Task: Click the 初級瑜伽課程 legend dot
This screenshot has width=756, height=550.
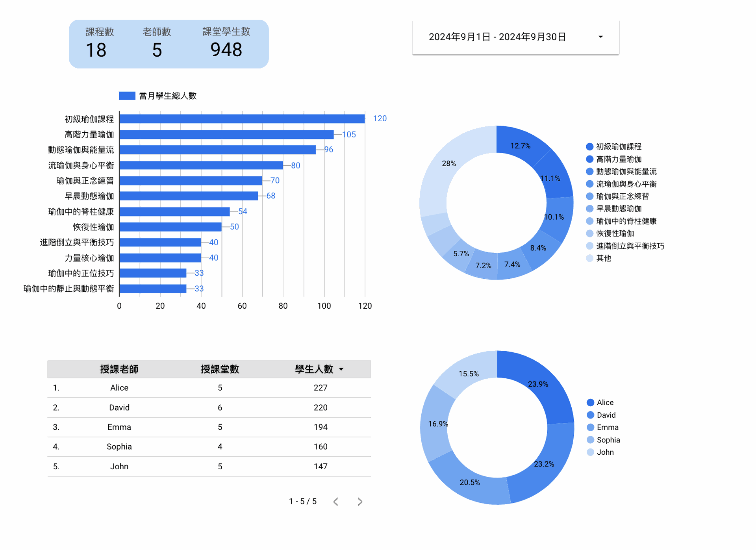Action: [589, 147]
